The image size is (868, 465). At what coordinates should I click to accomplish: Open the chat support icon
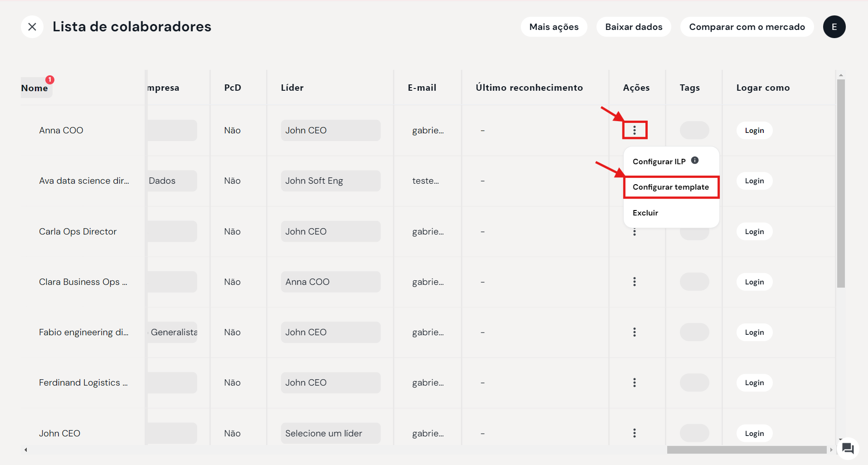(x=848, y=449)
